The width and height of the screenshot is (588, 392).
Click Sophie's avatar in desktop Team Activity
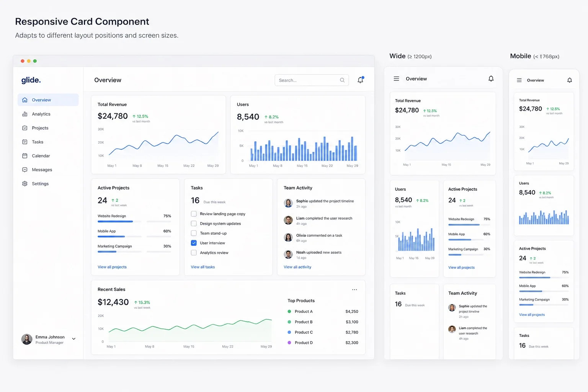288,203
